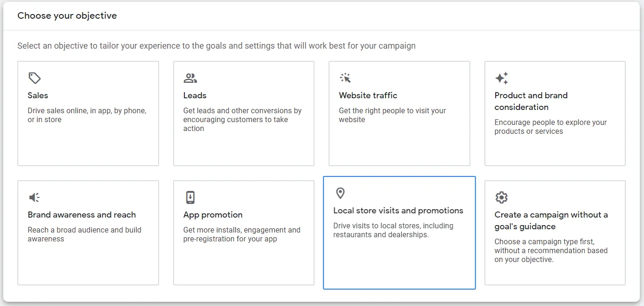Image resolution: width=644 pixels, height=306 pixels.
Task: Click the price tag icon on Sales card
Action: [x=33, y=78]
